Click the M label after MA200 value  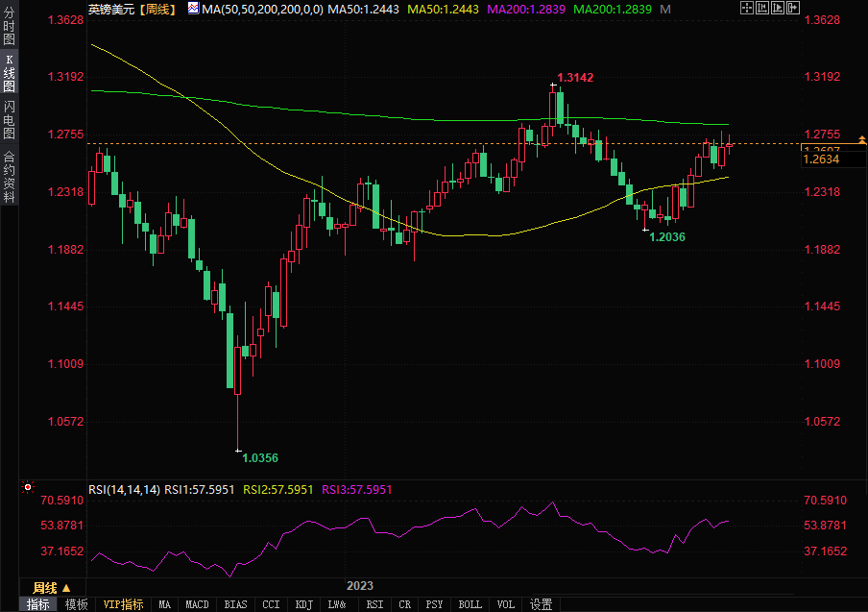663,9
